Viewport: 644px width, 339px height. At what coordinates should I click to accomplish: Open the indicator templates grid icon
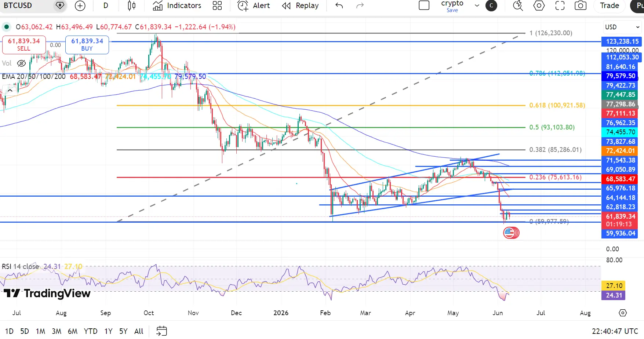[217, 6]
